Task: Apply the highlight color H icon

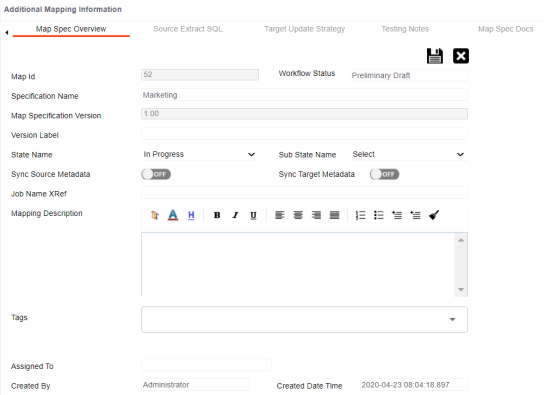Action: pyautogui.click(x=191, y=215)
